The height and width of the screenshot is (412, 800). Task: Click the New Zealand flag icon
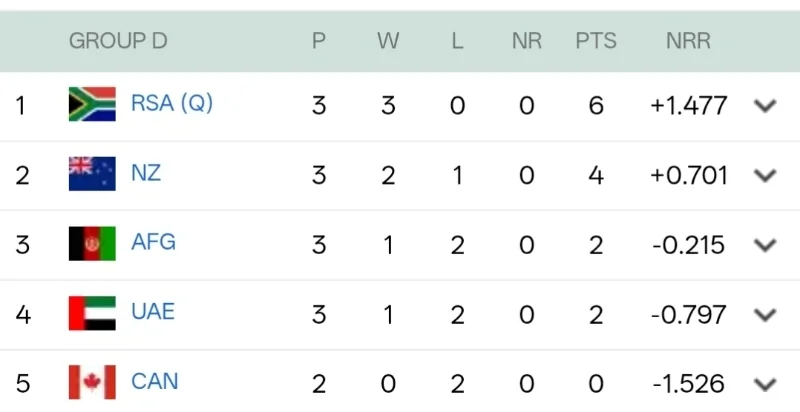pos(92,174)
